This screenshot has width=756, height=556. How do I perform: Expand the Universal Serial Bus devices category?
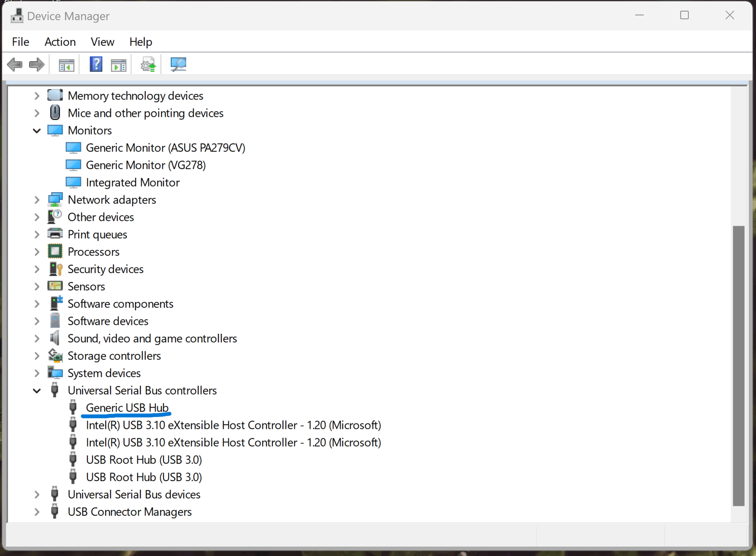coord(36,494)
